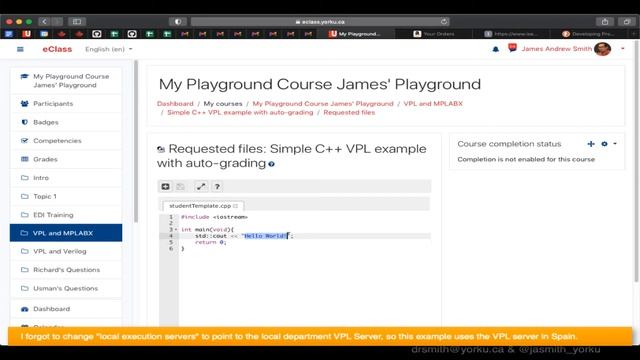Click the Safari forward button
Viewport: 640px width, 360px height.
(57, 21)
